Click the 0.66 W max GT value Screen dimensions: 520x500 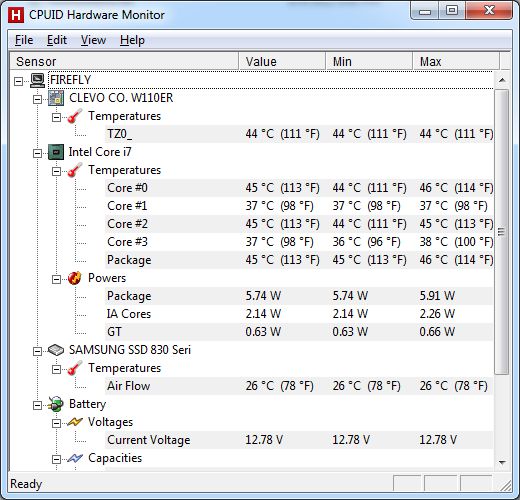coord(437,332)
